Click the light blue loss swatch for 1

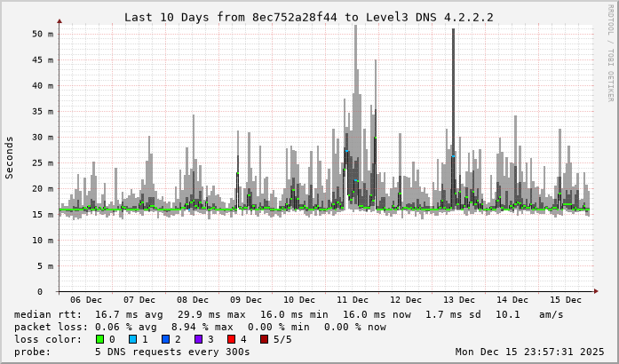132,339
